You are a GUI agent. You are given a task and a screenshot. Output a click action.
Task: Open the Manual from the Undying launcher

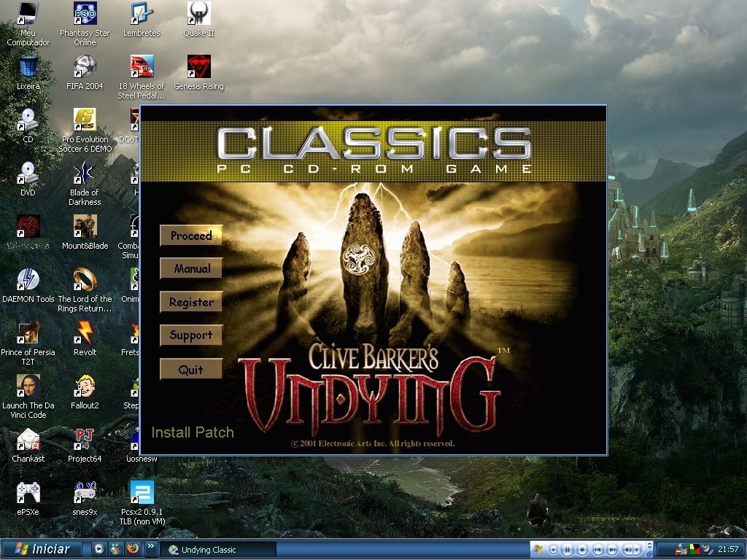click(191, 268)
